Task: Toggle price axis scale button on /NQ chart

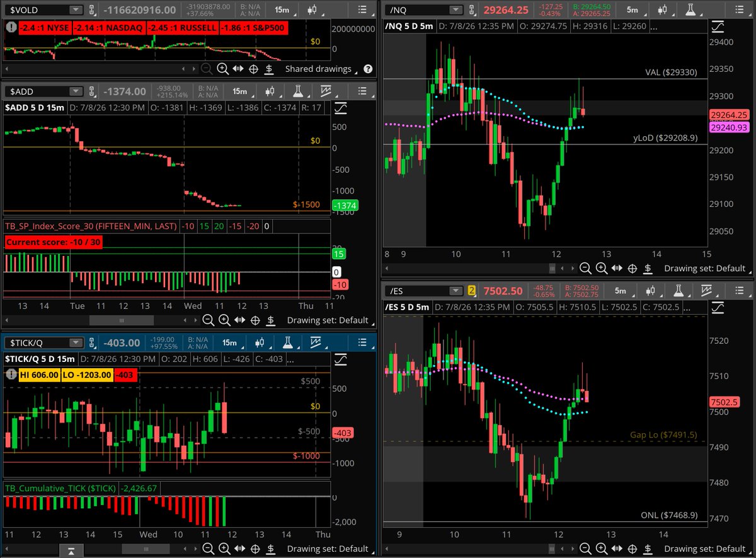Action: tap(717, 28)
